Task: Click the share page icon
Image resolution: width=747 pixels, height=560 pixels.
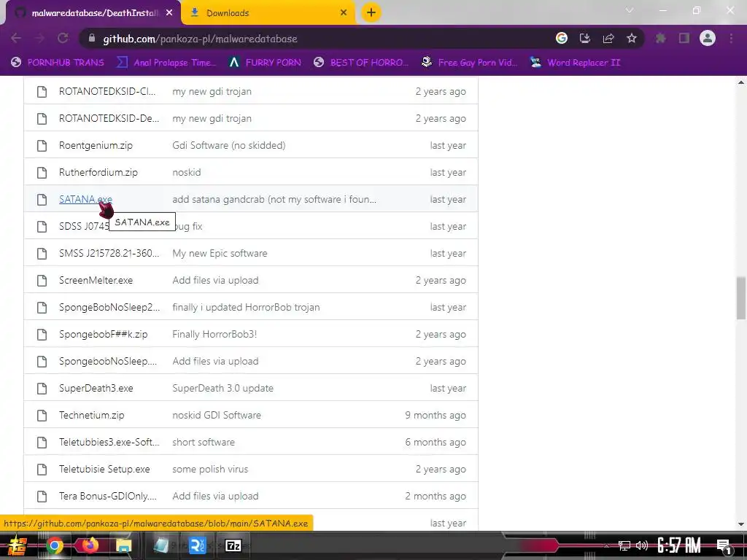Action: [x=608, y=38]
